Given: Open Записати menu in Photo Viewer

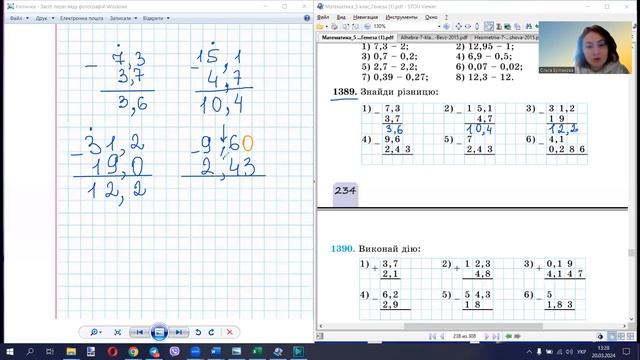Looking at the screenshot, I should [123, 18].
